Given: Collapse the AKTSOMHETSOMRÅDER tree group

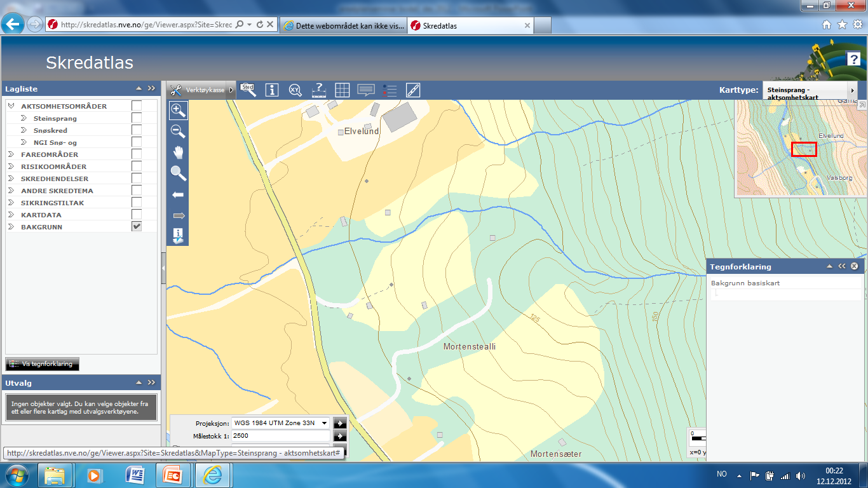Looking at the screenshot, I should pyautogui.click(x=11, y=106).
